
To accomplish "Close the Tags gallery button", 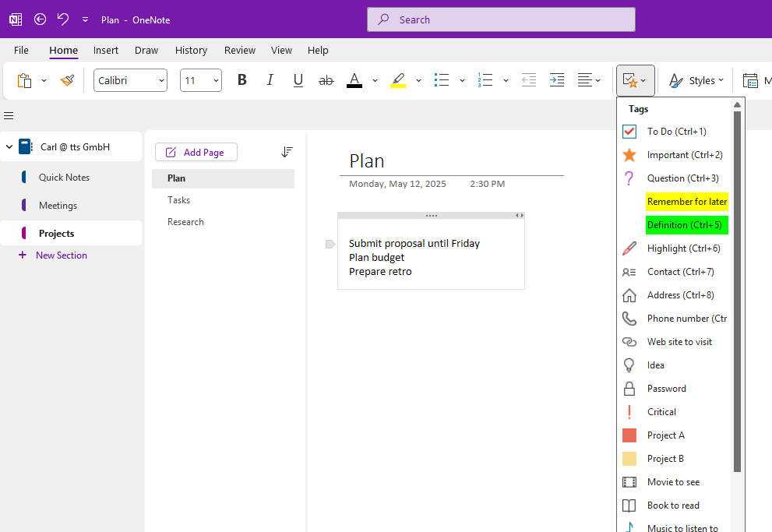I will click(x=635, y=80).
